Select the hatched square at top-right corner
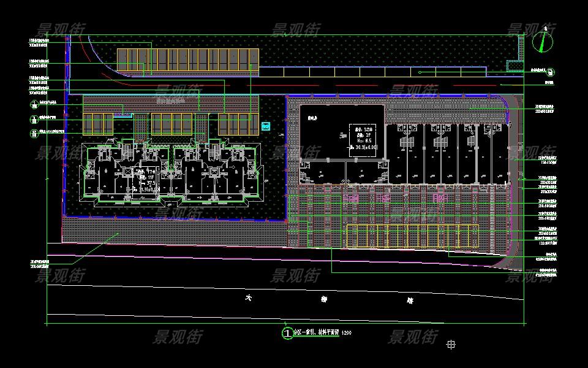Screen dimensions: 588x368 (x=514, y=66)
